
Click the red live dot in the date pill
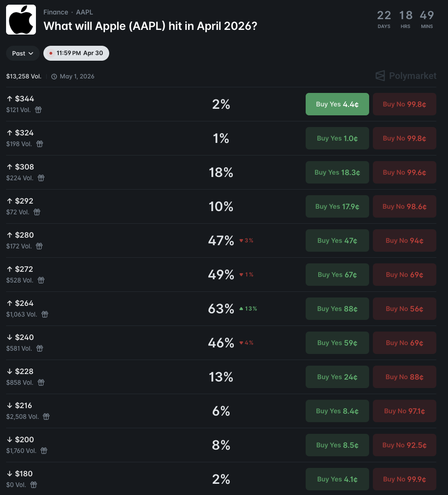point(51,53)
